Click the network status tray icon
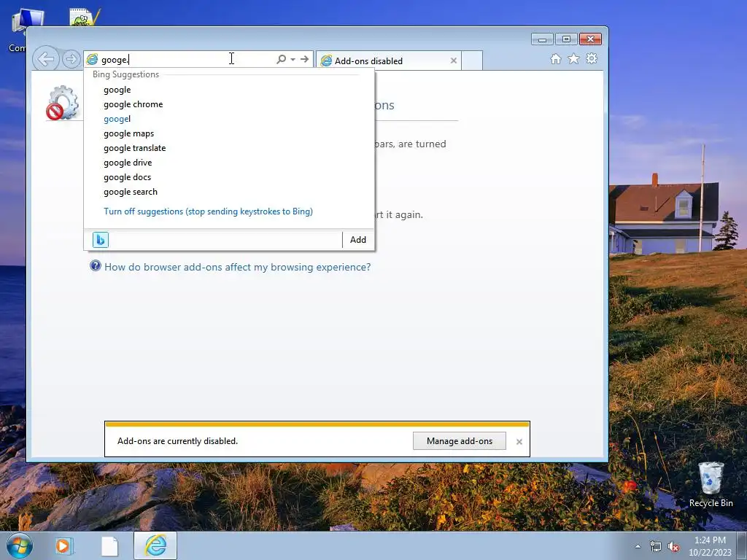The image size is (747, 560). point(656,546)
